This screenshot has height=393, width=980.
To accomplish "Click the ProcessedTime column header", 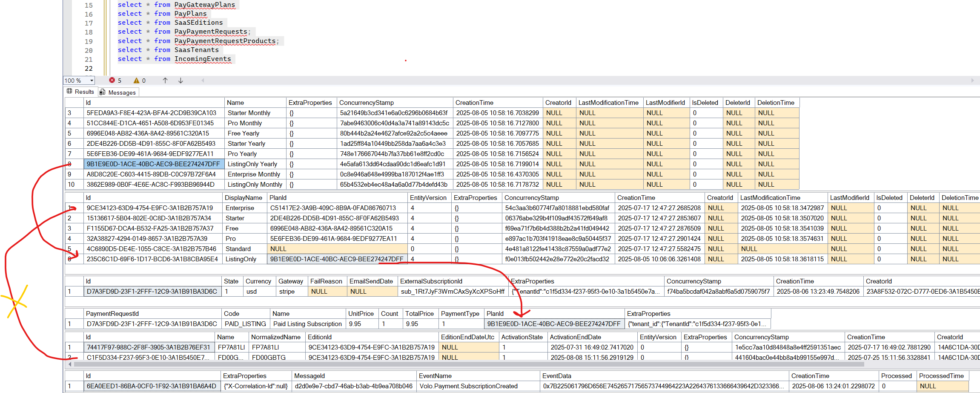I will point(943,376).
